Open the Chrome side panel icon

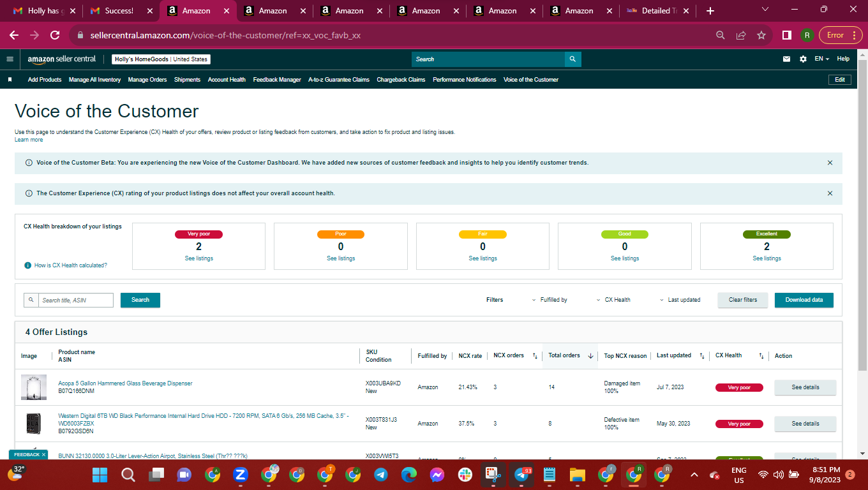pos(787,35)
